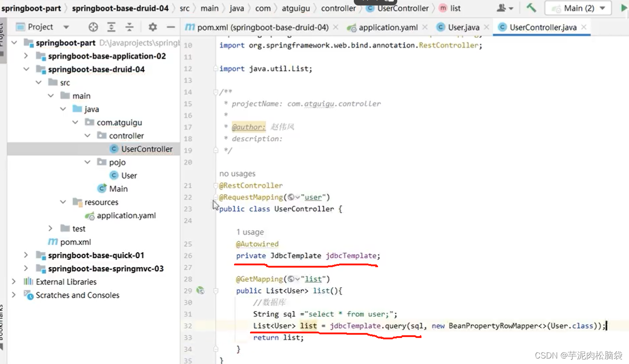Collapse the main folder
This screenshot has width=629, height=364.
coord(51,96)
